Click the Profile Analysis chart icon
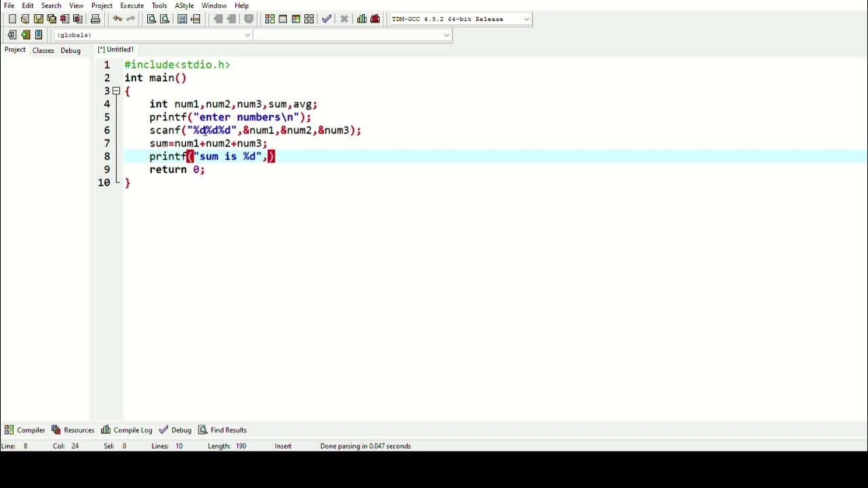 pyautogui.click(x=362, y=19)
